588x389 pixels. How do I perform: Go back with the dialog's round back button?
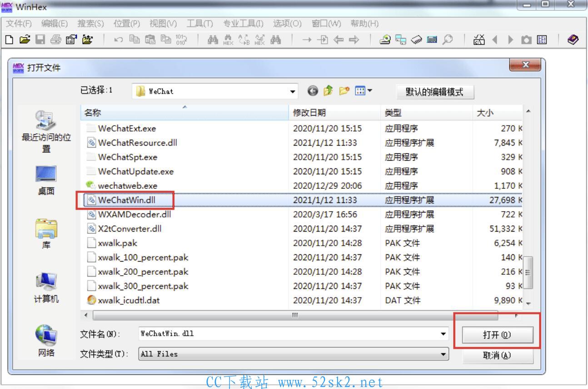312,91
